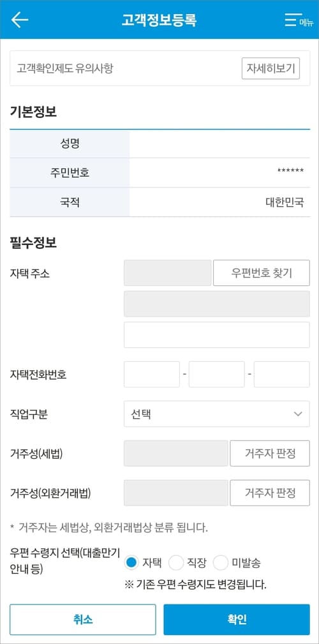Click the 직업구분 dropdown chevron arrow

298,414
